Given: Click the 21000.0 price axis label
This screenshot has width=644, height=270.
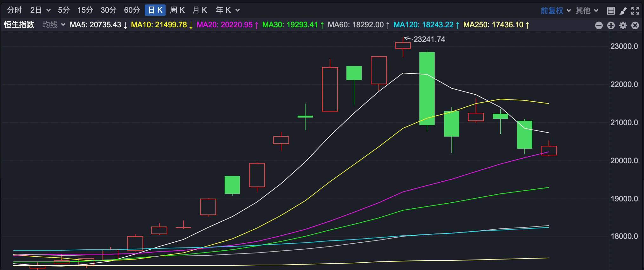Looking at the screenshot, I should 624,123.
